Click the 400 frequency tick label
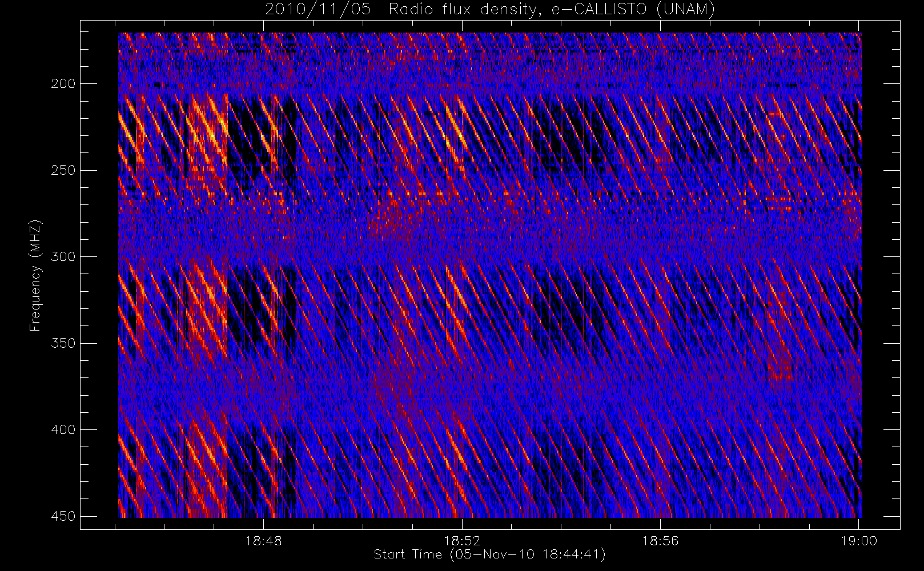This screenshot has height=571, width=924. click(x=63, y=429)
